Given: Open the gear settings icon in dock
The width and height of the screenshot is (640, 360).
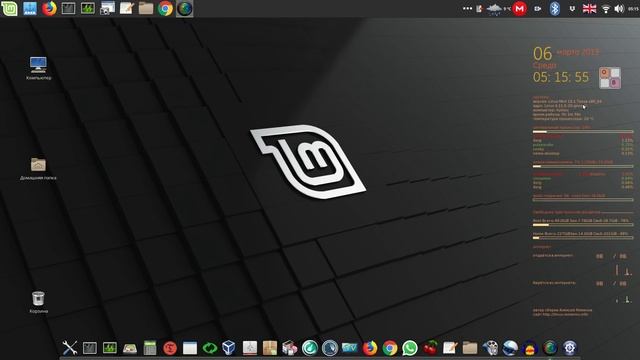Looking at the screenshot, I should point(570,348).
